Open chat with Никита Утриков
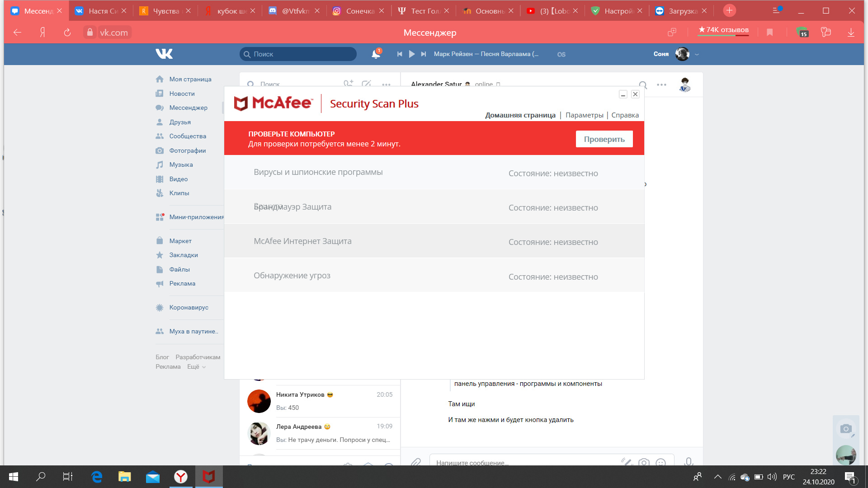Image resolution: width=868 pixels, height=488 pixels. (x=320, y=401)
